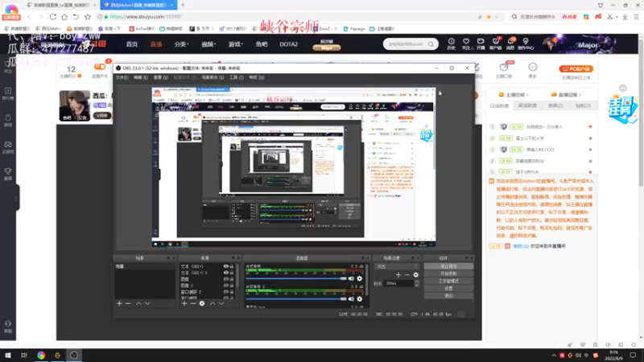644x362 pixels.
Task: Click Start Recording button in OBS controls
Action: (x=448, y=274)
